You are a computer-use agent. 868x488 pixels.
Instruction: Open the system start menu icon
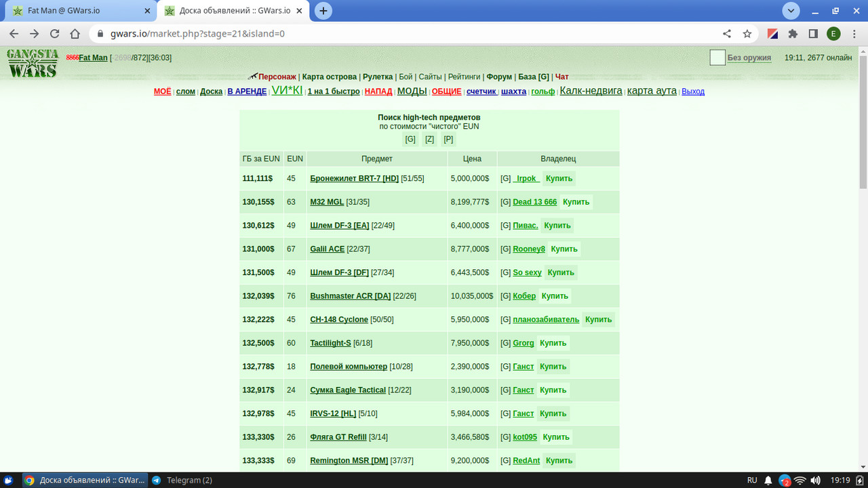(x=9, y=480)
